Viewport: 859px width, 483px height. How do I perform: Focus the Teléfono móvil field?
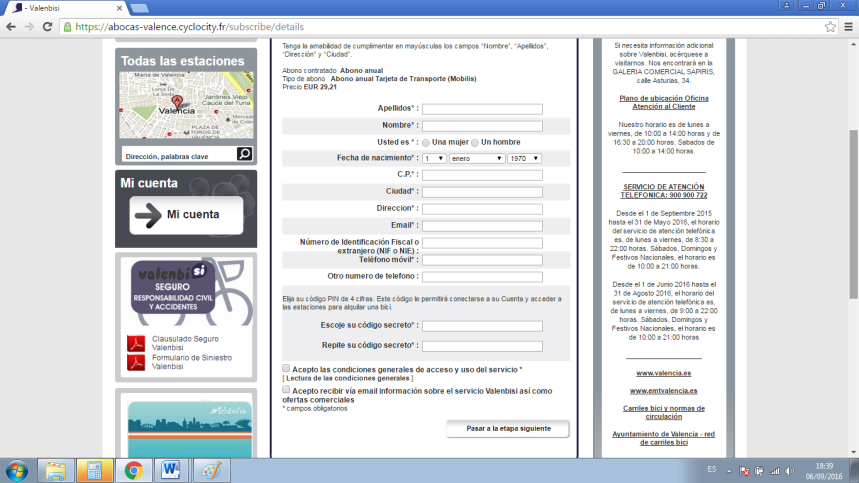click(482, 260)
